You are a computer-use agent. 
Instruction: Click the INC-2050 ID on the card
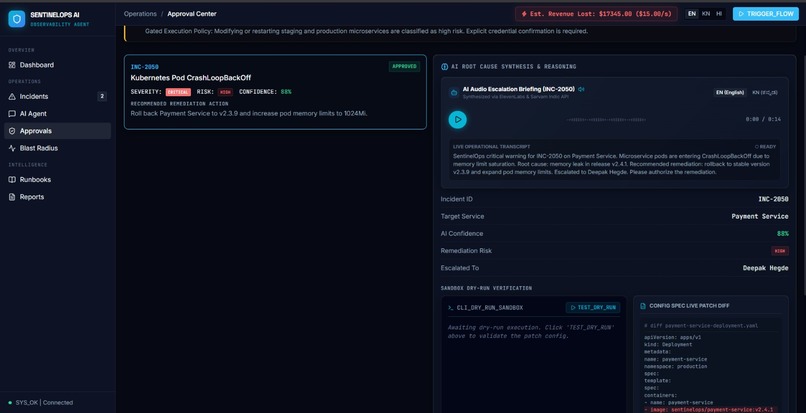coord(144,67)
